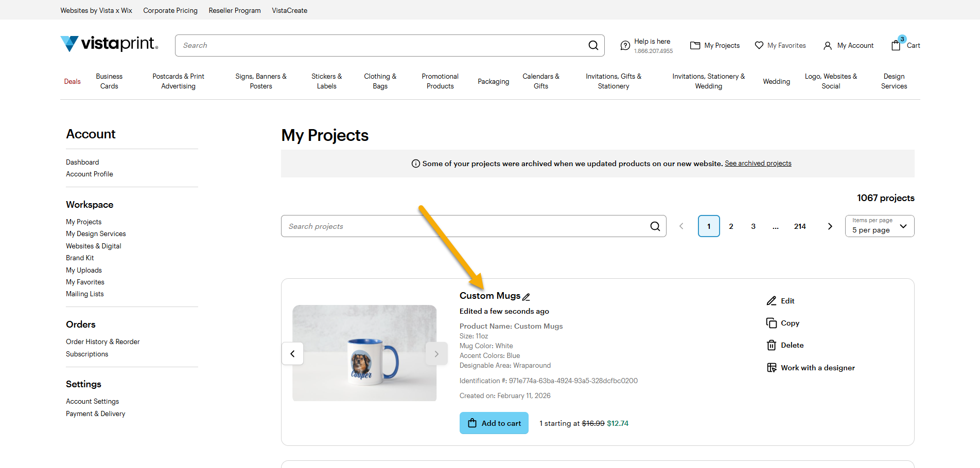The image size is (980, 468).
Task: Open Subscriptions in sidebar
Action: click(x=87, y=354)
